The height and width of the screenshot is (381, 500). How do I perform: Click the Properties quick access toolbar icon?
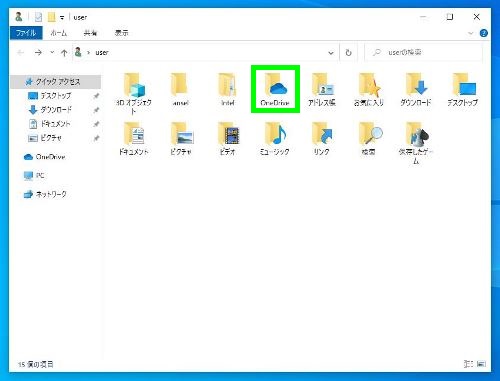click(38, 17)
